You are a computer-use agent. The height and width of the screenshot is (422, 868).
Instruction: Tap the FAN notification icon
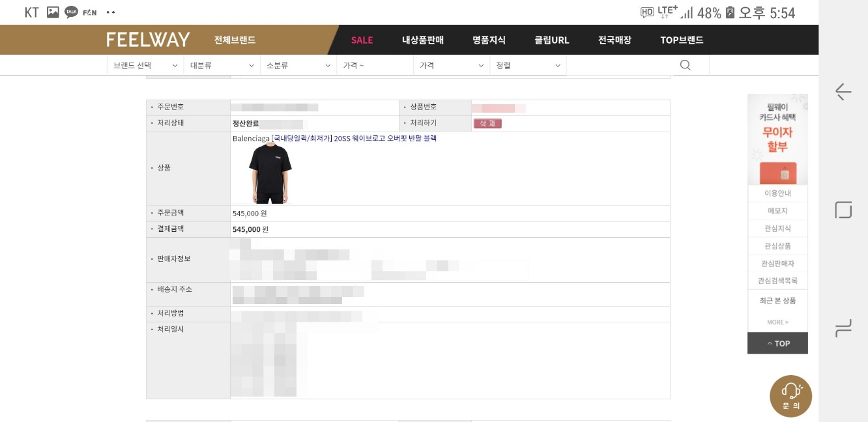90,12
